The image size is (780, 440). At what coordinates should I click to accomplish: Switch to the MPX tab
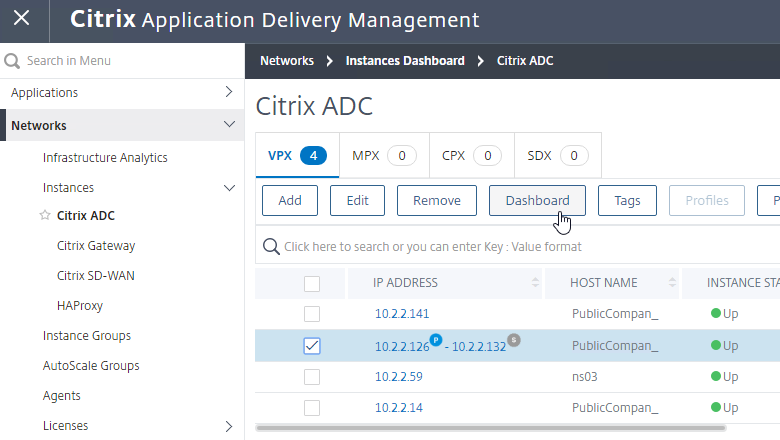point(385,155)
